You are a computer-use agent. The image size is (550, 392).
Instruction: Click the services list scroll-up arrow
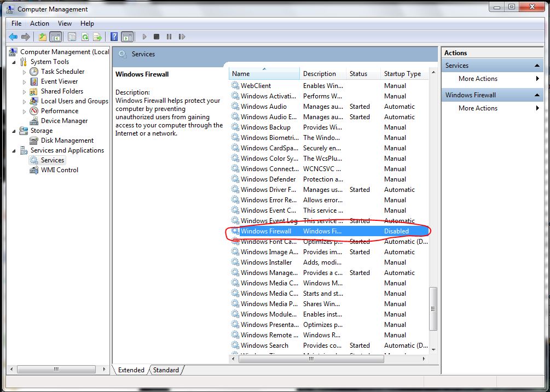coord(433,72)
